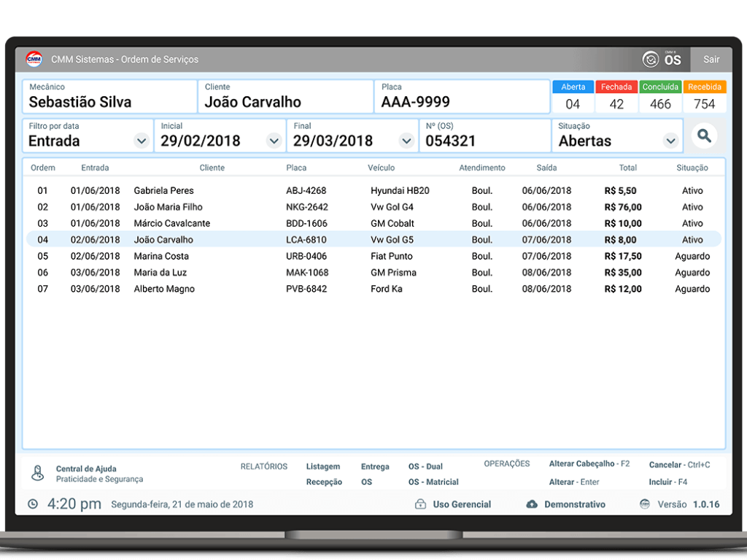Open the Listagem report link

click(323, 467)
